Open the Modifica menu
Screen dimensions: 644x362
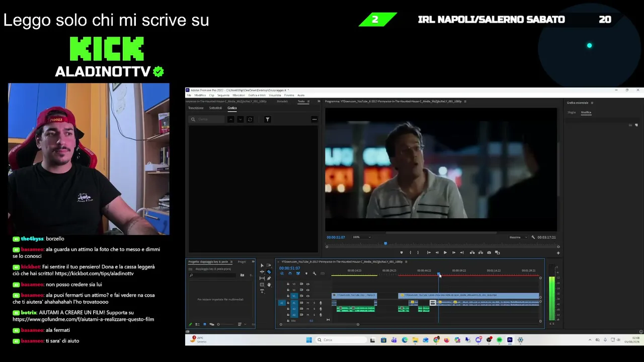(200, 95)
